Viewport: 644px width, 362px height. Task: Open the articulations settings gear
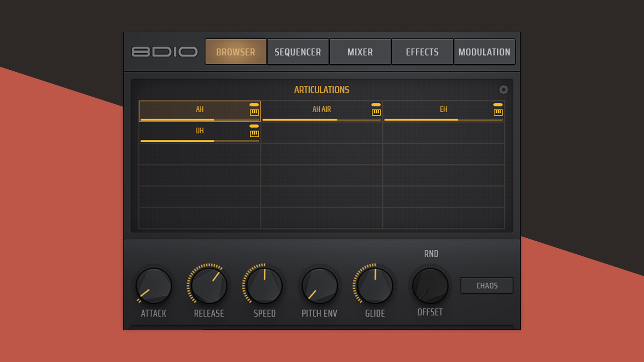(x=503, y=89)
